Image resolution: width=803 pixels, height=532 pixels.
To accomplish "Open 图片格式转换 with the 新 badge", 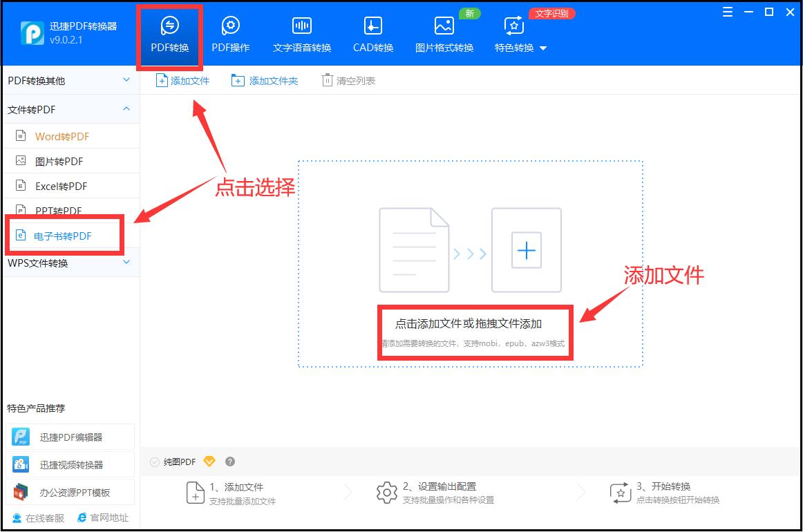I will (443, 31).
